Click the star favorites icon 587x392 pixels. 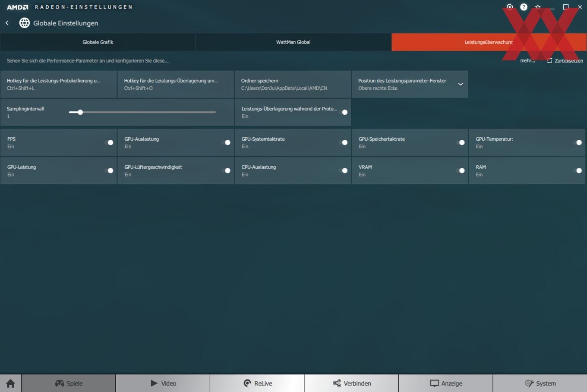pos(538,7)
